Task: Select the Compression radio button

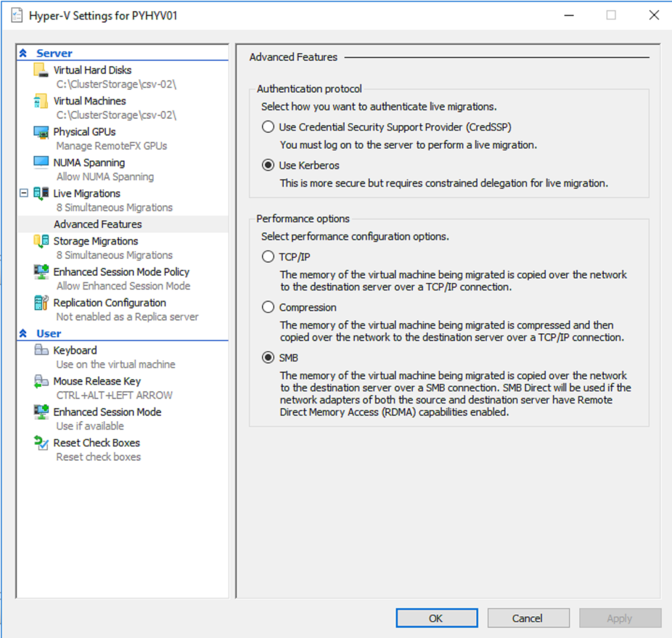Action: point(269,308)
